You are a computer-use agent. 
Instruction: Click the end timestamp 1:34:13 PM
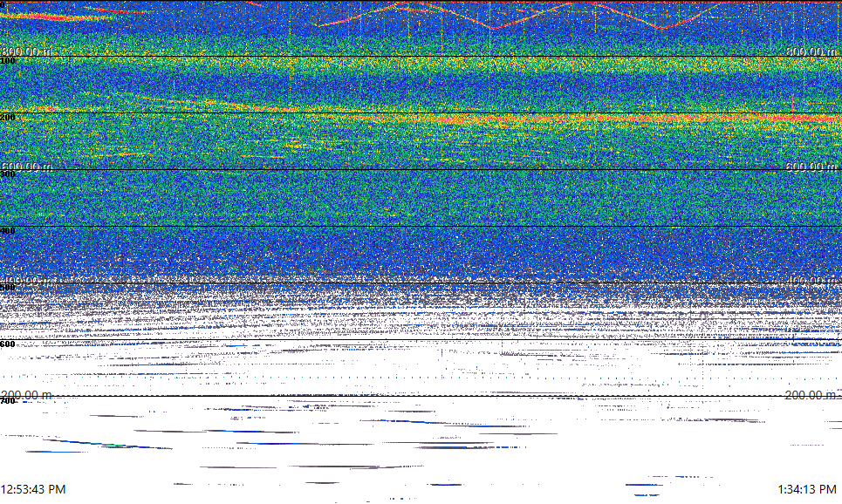click(807, 489)
